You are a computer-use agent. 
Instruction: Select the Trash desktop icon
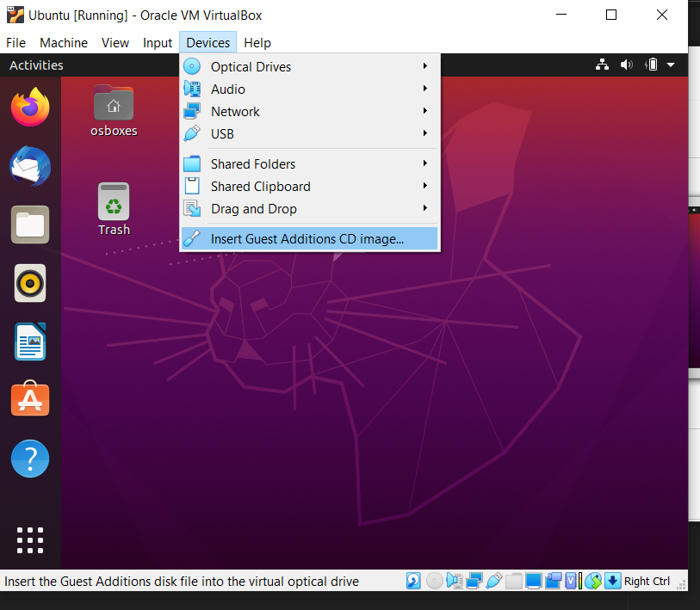(x=114, y=209)
